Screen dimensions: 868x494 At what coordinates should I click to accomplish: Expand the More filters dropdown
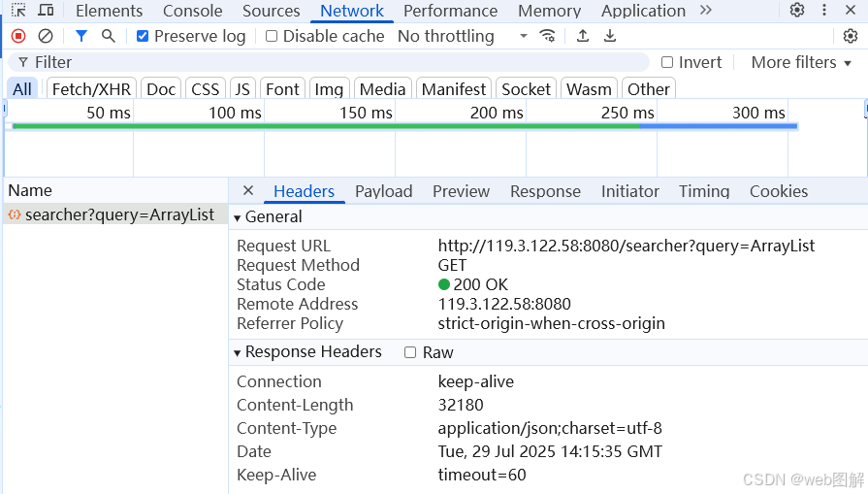click(x=801, y=62)
